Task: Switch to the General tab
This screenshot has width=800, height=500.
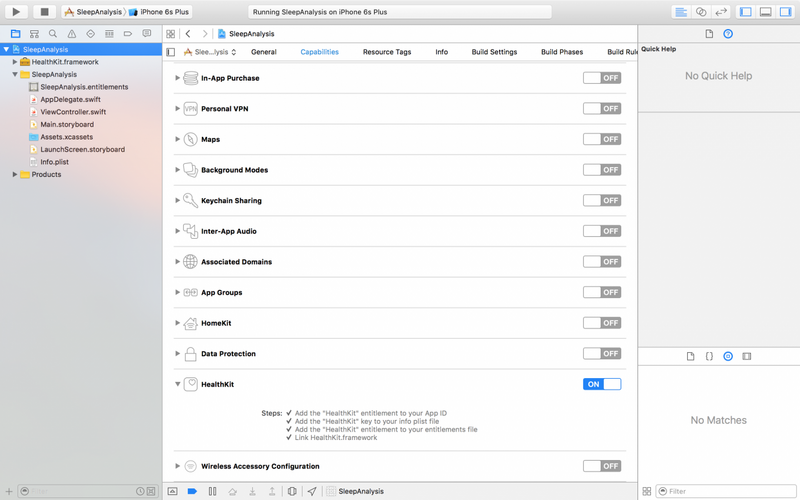Action: (x=264, y=52)
